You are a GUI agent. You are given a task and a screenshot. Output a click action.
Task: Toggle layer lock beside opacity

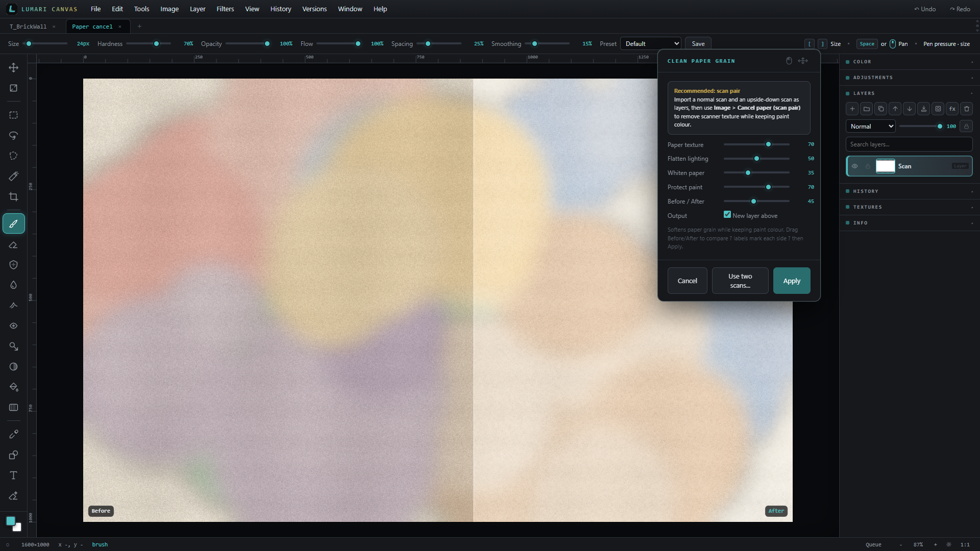click(x=966, y=127)
